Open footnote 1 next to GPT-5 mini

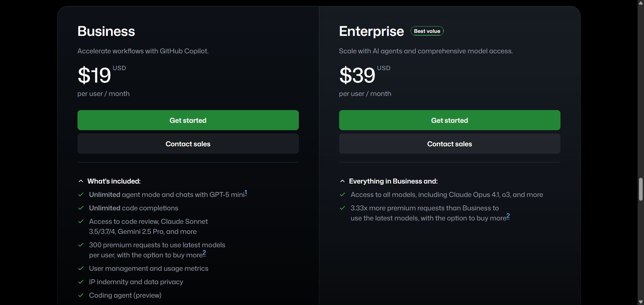tap(246, 193)
